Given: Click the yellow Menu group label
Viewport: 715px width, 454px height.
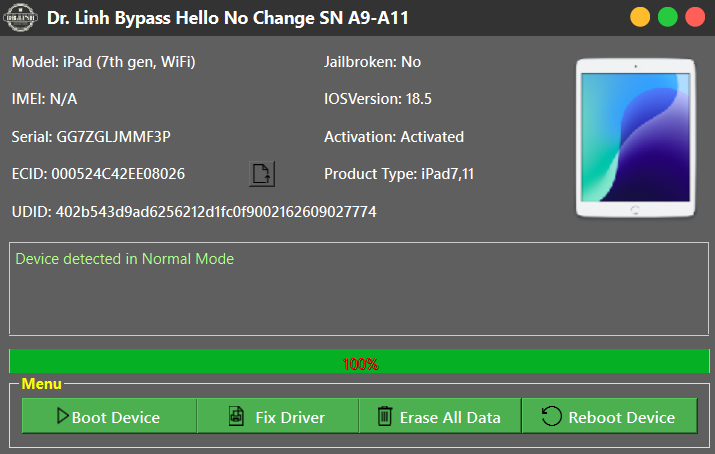Looking at the screenshot, I should [41, 384].
